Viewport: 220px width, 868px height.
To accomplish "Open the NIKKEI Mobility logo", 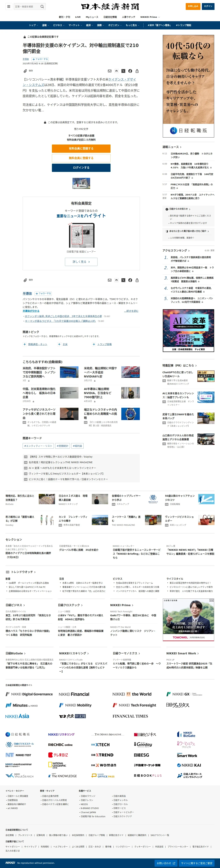I will click(x=75, y=705).
